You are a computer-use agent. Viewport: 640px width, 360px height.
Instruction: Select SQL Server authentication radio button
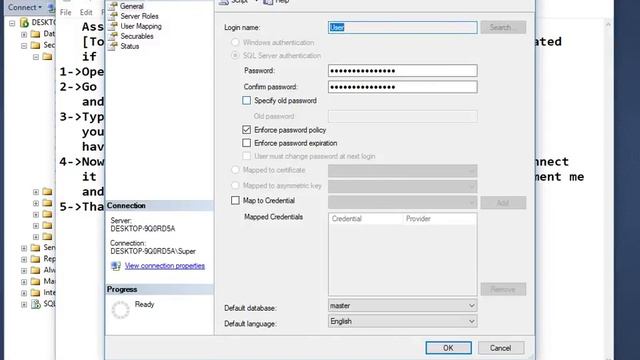pos(235,56)
